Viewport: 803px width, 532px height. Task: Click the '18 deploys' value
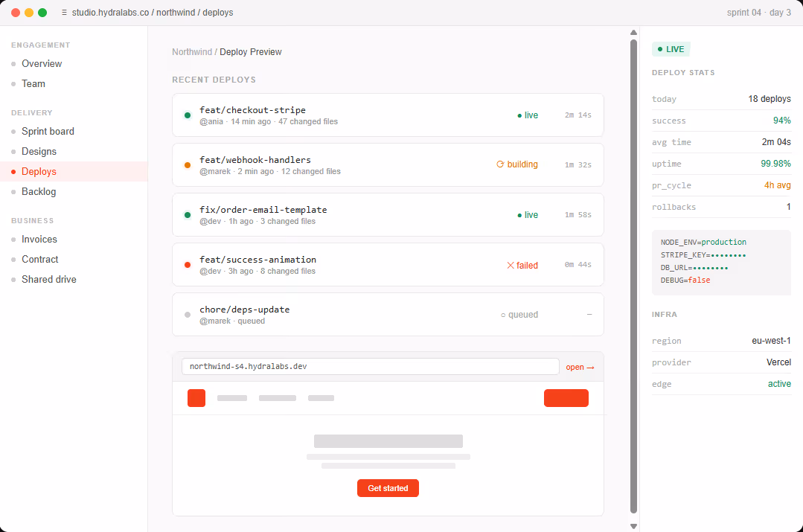(x=770, y=99)
